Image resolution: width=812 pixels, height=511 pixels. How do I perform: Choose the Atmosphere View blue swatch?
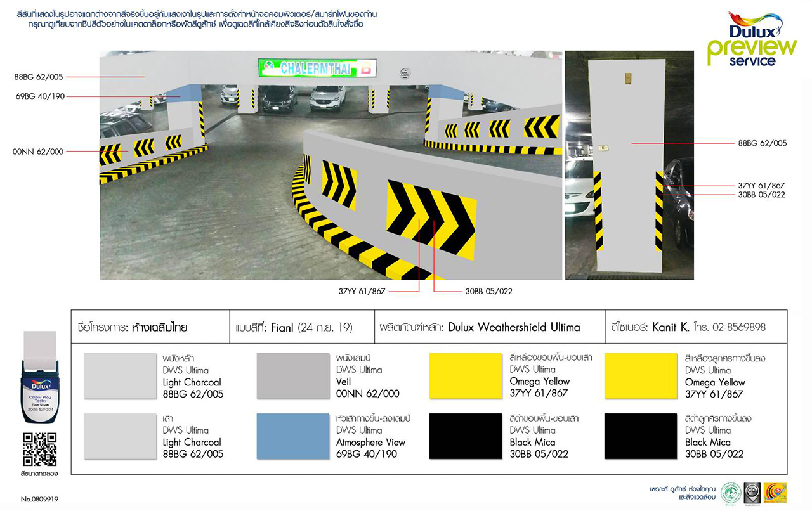tap(293, 436)
